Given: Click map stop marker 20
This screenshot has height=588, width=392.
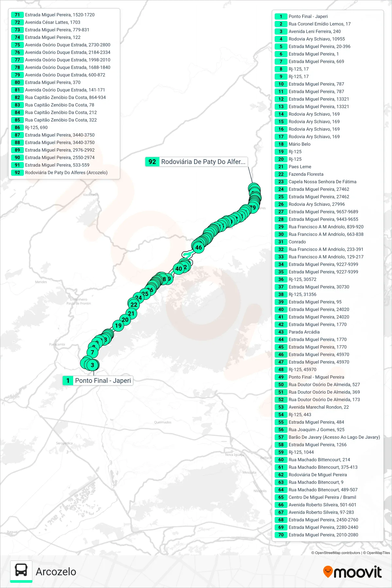Looking at the screenshot, I should (125, 319).
